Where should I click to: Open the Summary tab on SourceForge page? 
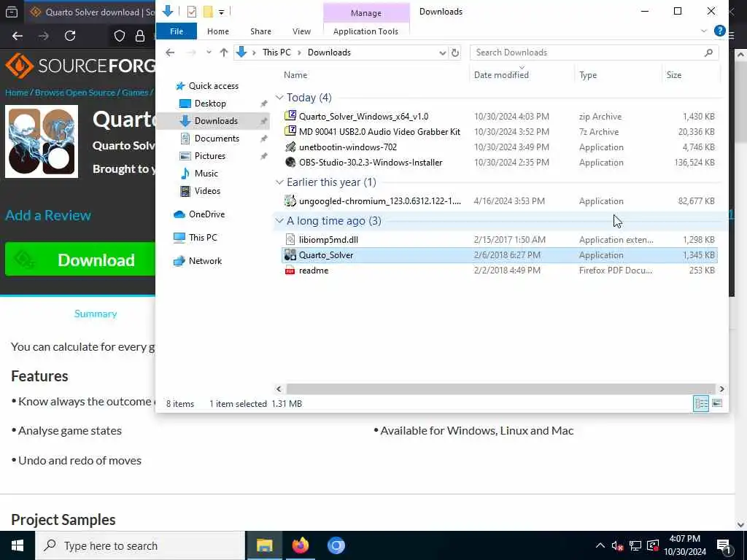point(96,314)
